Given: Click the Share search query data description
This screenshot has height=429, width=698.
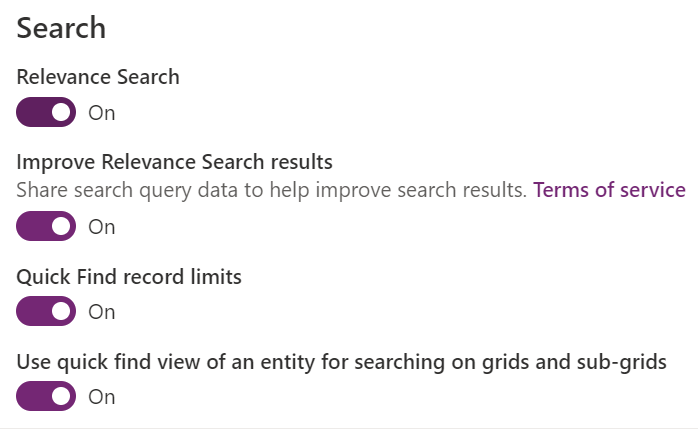Looking at the screenshot, I should (271, 190).
